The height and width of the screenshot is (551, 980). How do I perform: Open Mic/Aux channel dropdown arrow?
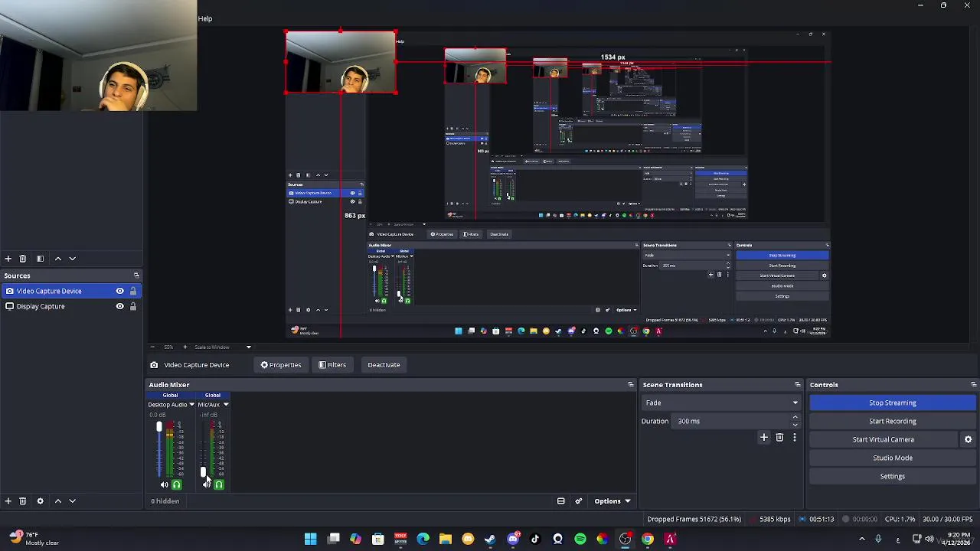(225, 405)
